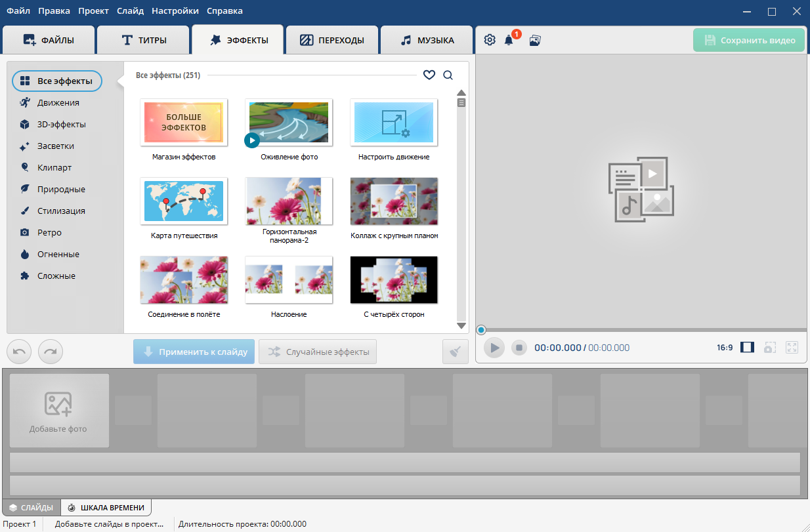Open the Файл menu
Viewport: 810px width, 532px height.
(18, 10)
